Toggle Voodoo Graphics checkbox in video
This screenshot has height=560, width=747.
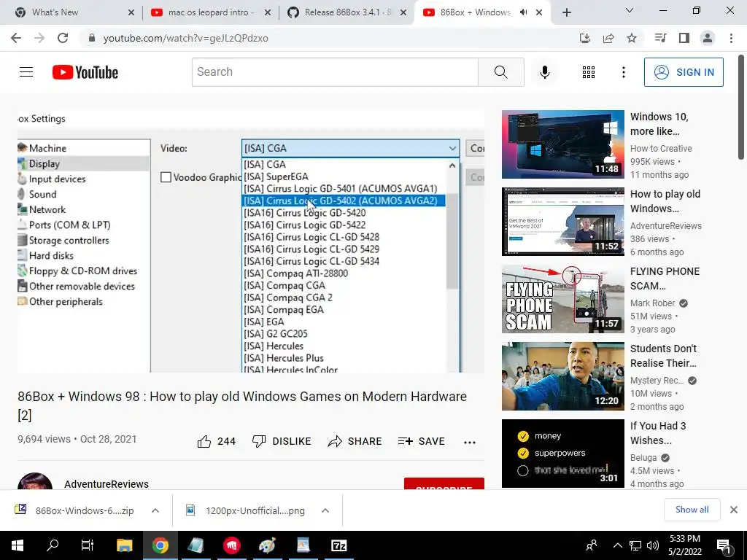point(166,178)
